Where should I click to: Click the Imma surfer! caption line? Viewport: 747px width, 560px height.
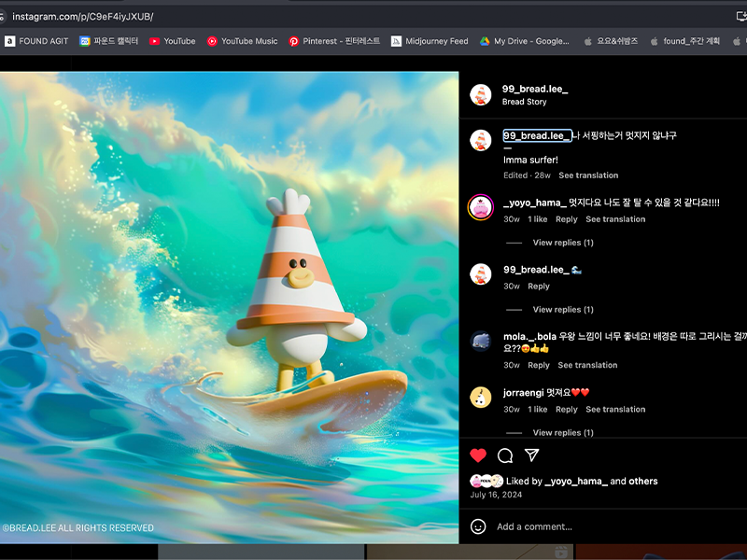pos(530,160)
